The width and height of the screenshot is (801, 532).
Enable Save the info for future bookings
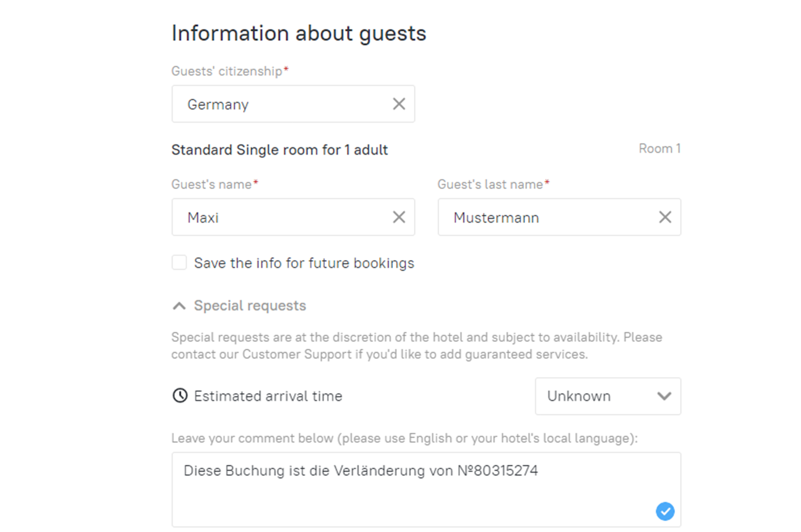click(179, 262)
